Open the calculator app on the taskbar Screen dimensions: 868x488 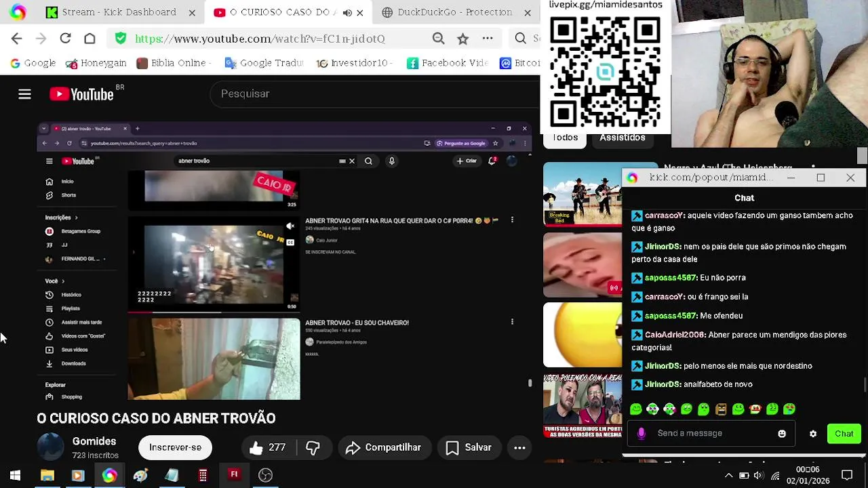pyautogui.click(x=203, y=475)
